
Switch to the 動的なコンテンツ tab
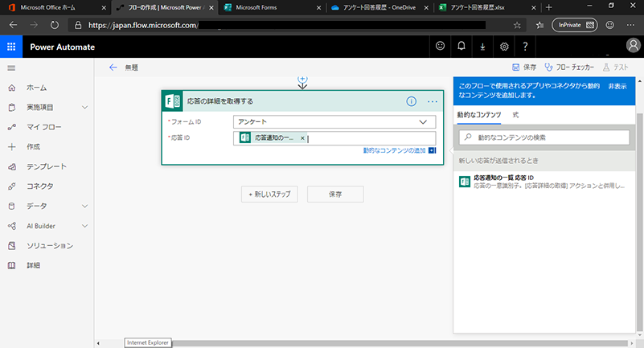(479, 115)
